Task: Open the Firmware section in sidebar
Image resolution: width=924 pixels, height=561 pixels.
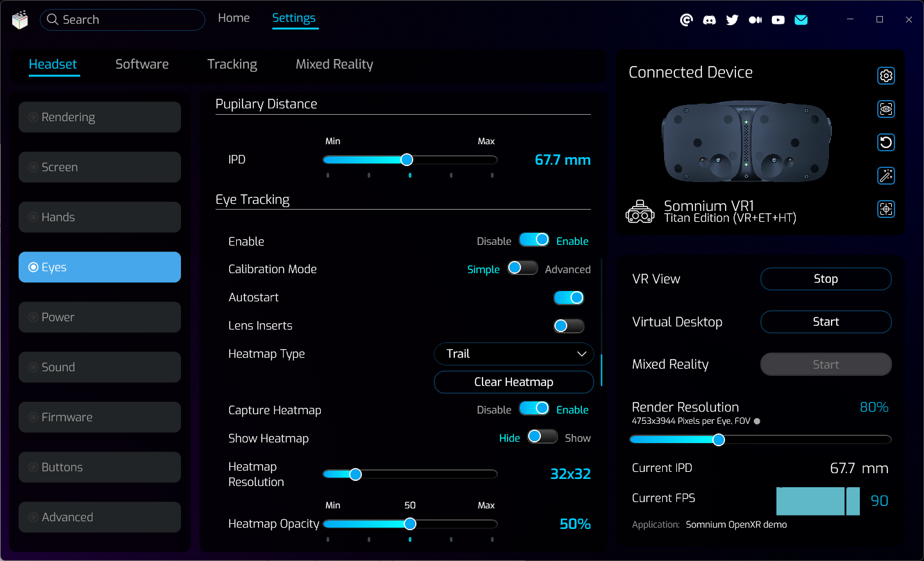Action: coord(99,417)
